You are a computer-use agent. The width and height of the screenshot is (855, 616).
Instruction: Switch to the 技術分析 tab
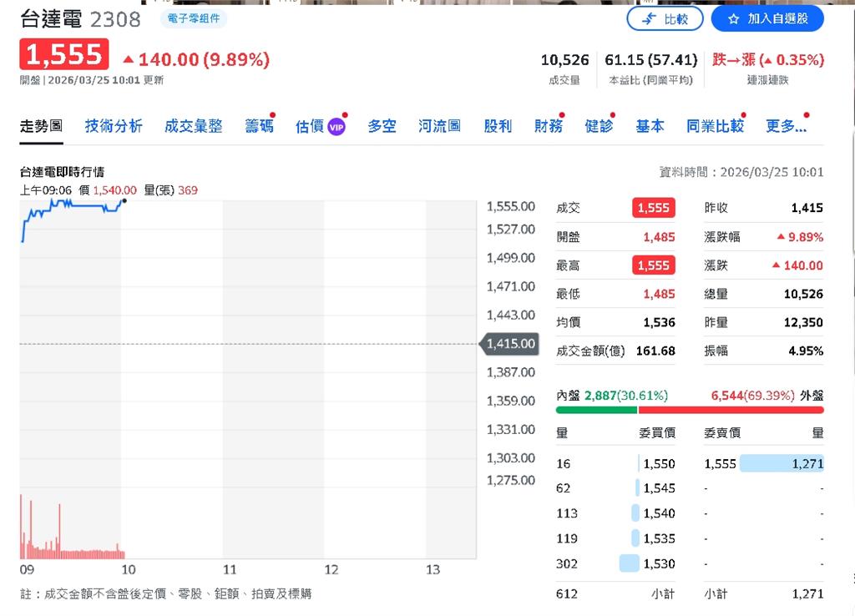tap(114, 126)
